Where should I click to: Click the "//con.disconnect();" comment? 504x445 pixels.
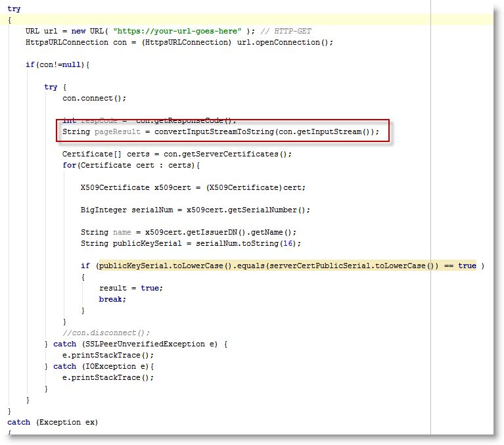click(106, 333)
